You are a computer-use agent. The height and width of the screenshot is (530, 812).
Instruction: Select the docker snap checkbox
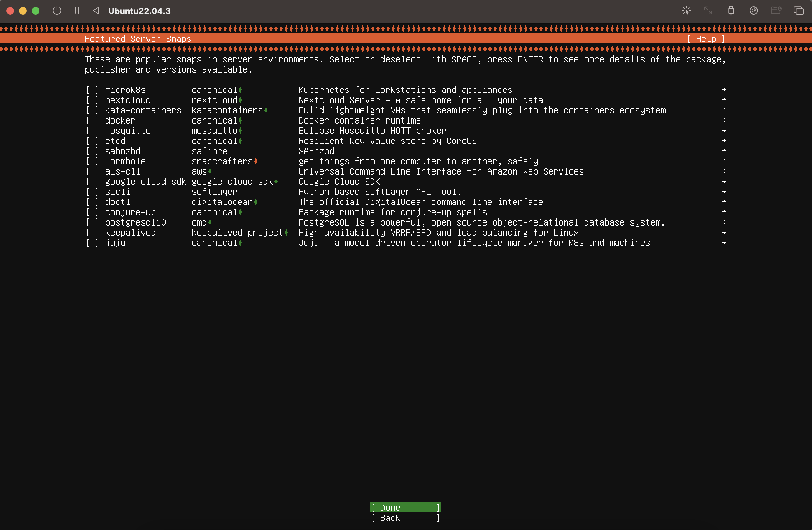click(92, 120)
